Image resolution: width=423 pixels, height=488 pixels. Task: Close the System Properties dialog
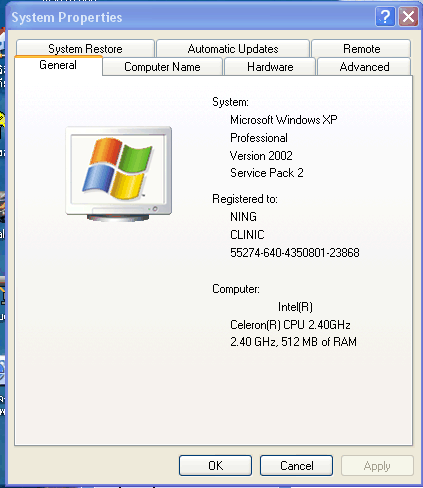408,16
